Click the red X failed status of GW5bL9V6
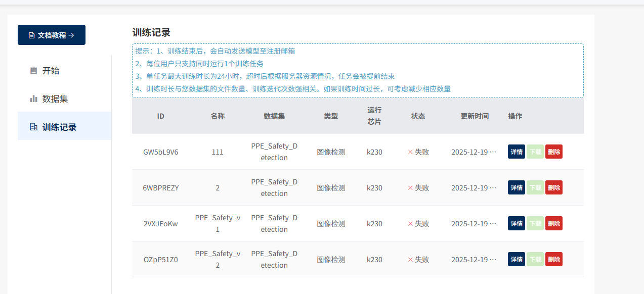Viewport: 644px width, 294px height. (x=410, y=152)
